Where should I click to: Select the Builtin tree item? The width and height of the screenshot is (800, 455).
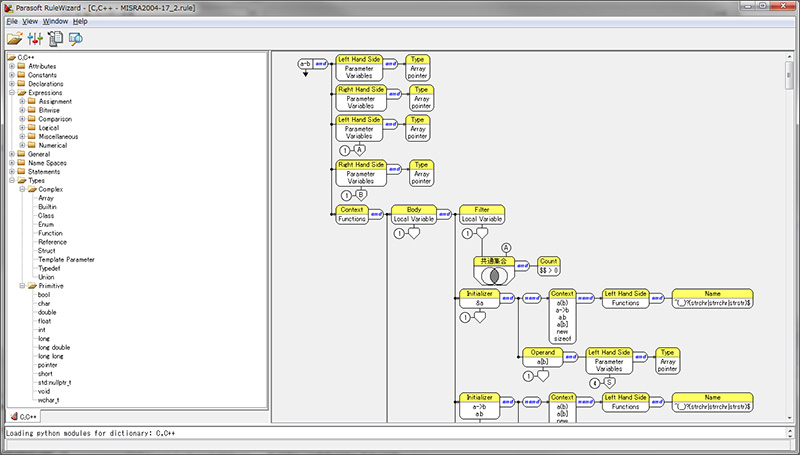point(47,207)
